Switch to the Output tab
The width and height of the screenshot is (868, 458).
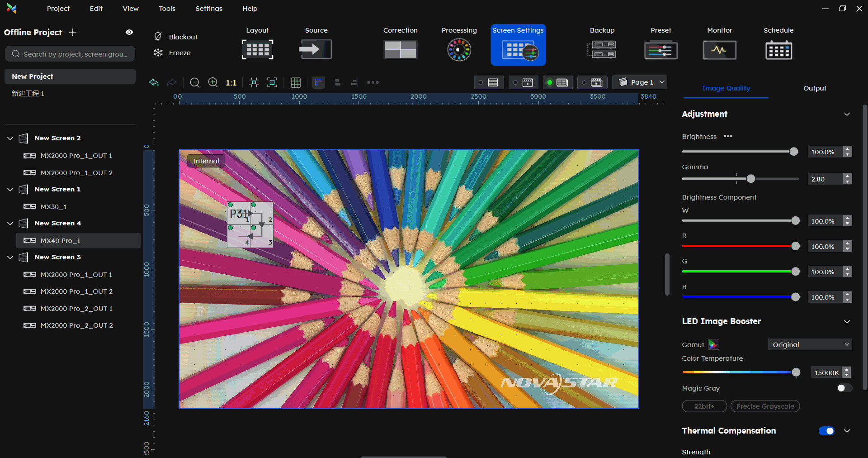(x=815, y=88)
